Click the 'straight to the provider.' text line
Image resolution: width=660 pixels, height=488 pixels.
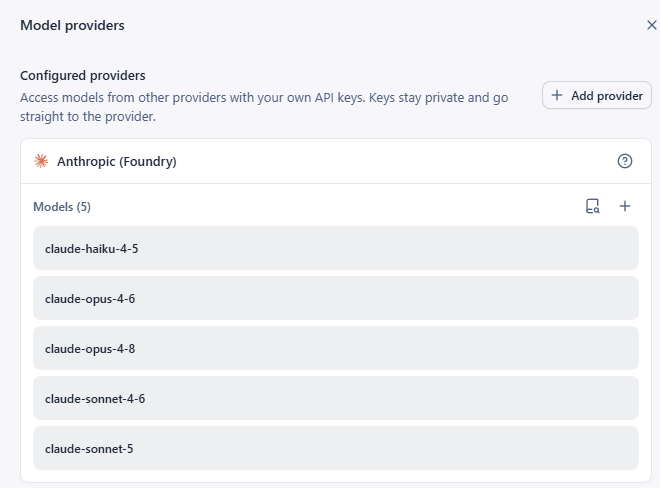[88, 117]
